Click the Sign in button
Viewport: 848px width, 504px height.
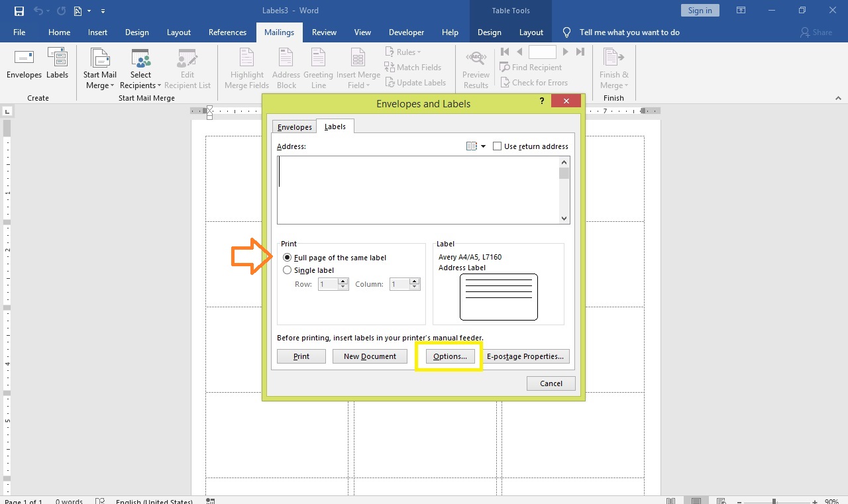(x=700, y=10)
